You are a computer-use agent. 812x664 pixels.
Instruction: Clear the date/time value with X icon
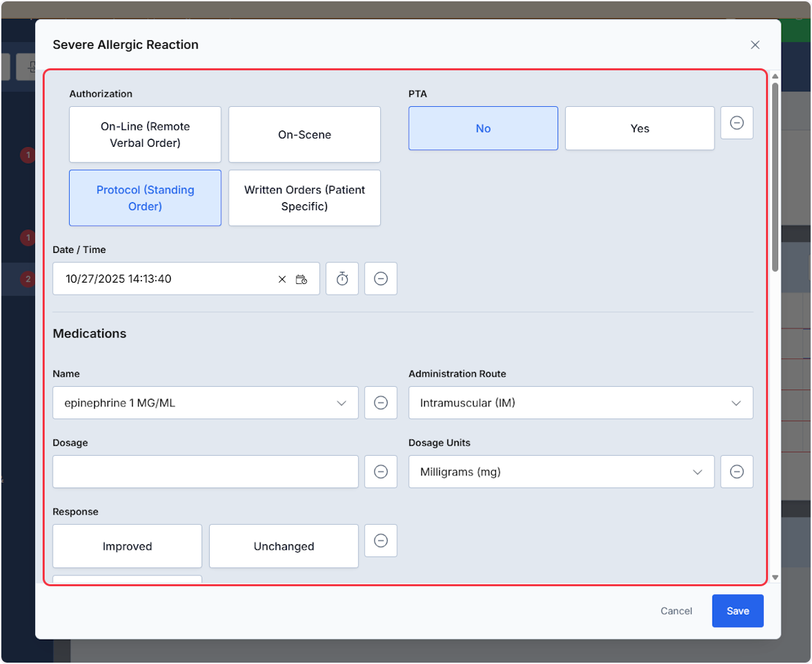click(282, 279)
